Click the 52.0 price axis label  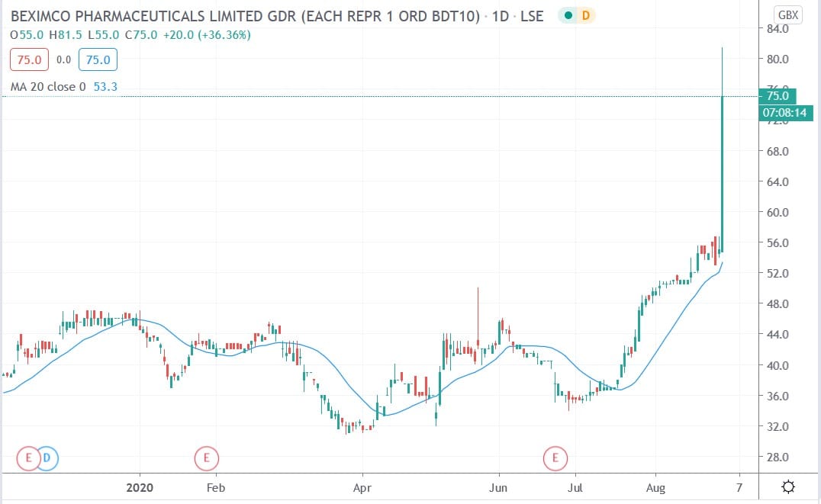click(778, 273)
